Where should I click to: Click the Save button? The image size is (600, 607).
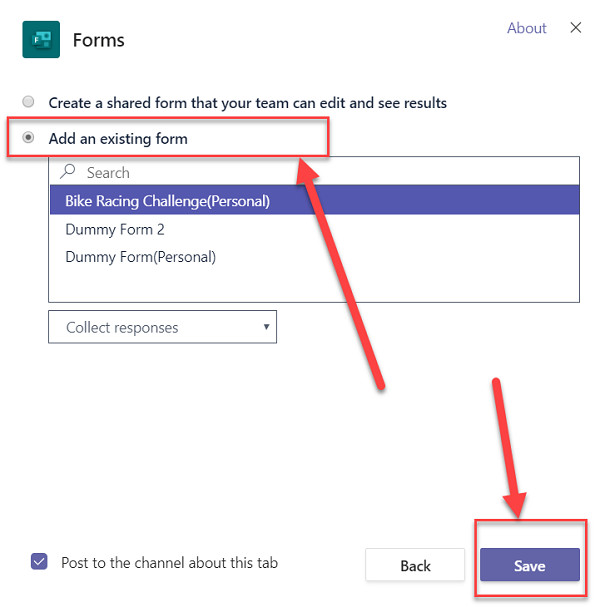coord(530,565)
